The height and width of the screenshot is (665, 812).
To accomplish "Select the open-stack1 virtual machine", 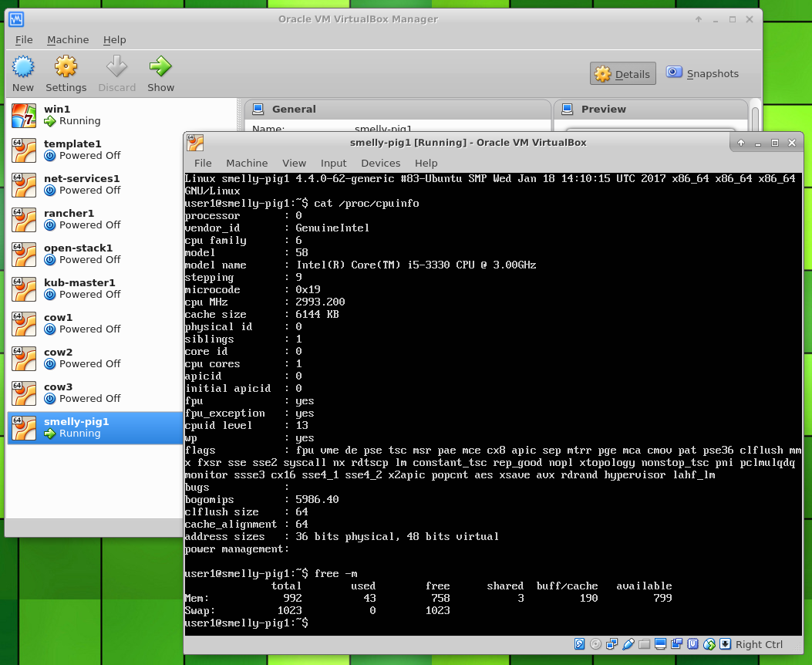I will point(96,255).
